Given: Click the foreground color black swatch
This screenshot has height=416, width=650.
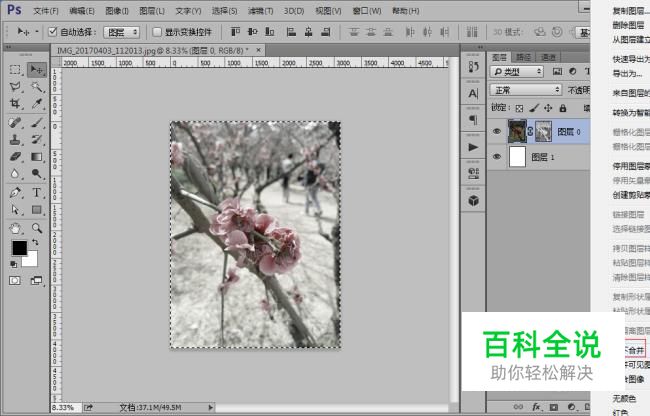Looking at the screenshot, I should (19, 248).
